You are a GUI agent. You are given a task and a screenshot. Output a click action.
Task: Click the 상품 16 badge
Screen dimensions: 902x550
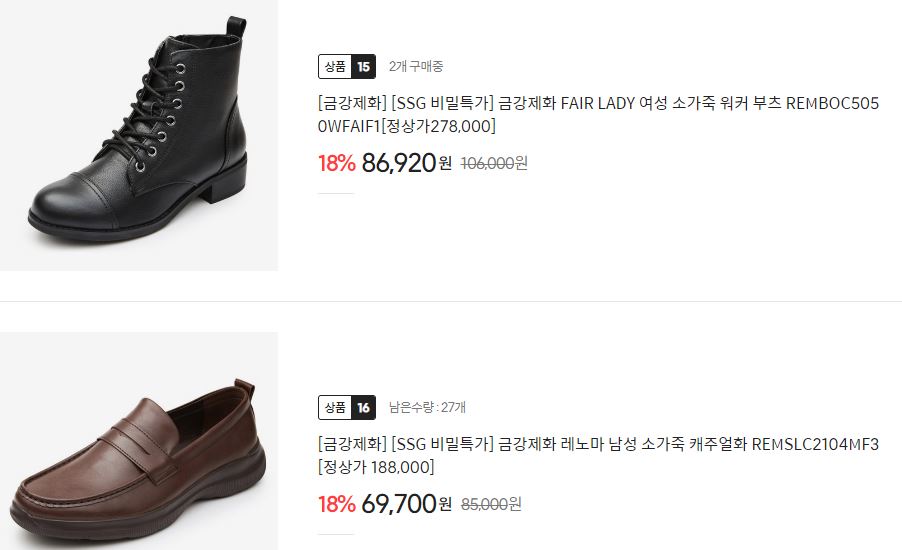click(347, 408)
